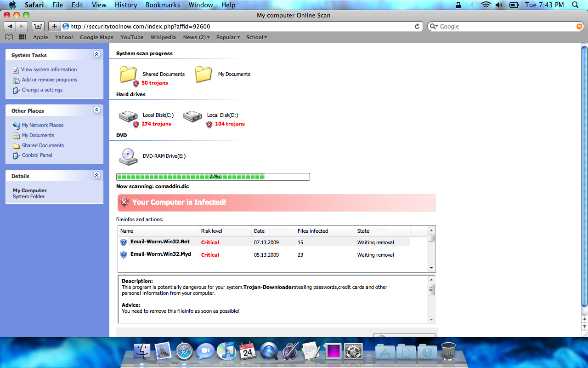Open iTunes from the dock
588x368 pixels.
point(226,351)
